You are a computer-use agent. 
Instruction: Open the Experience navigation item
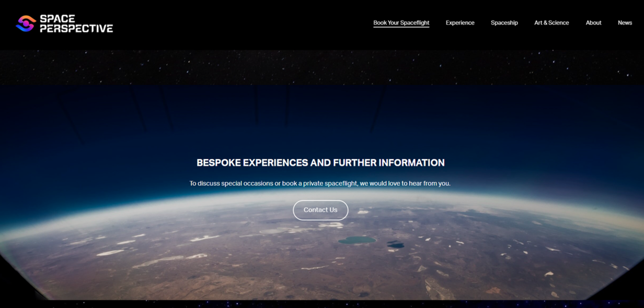pyautogui.click(x=460, y=23)
